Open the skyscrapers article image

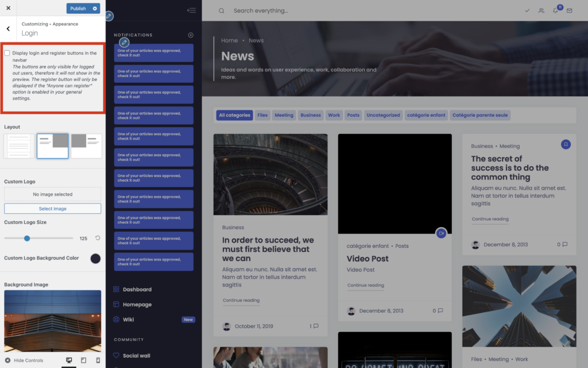(x=519, y=306)
